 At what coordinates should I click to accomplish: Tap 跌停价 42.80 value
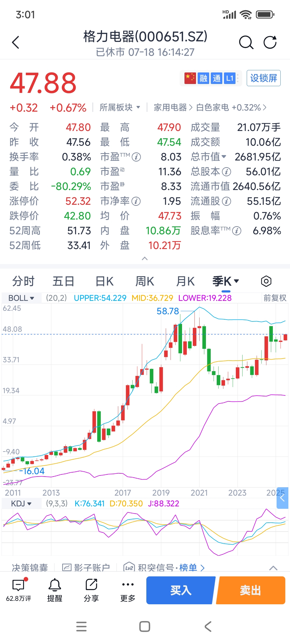click(77, 216)
